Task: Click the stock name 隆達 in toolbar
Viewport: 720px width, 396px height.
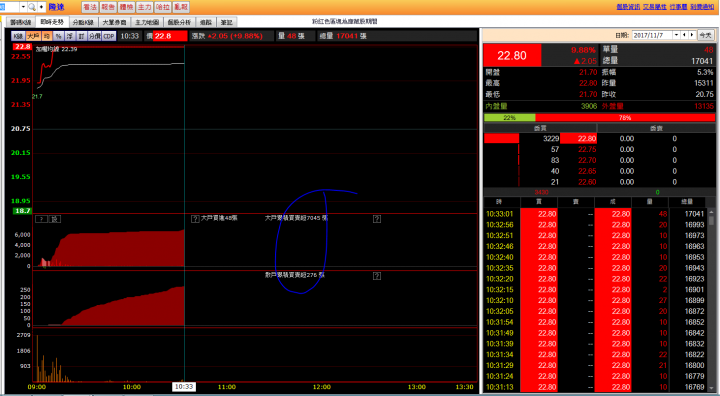Action: click(56, 7)
